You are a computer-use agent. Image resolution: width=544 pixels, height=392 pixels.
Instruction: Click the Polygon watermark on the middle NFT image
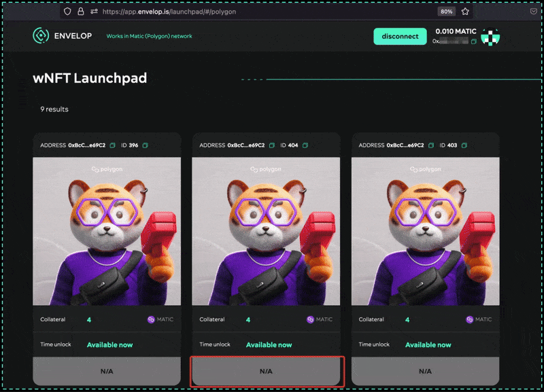(269, 169)
